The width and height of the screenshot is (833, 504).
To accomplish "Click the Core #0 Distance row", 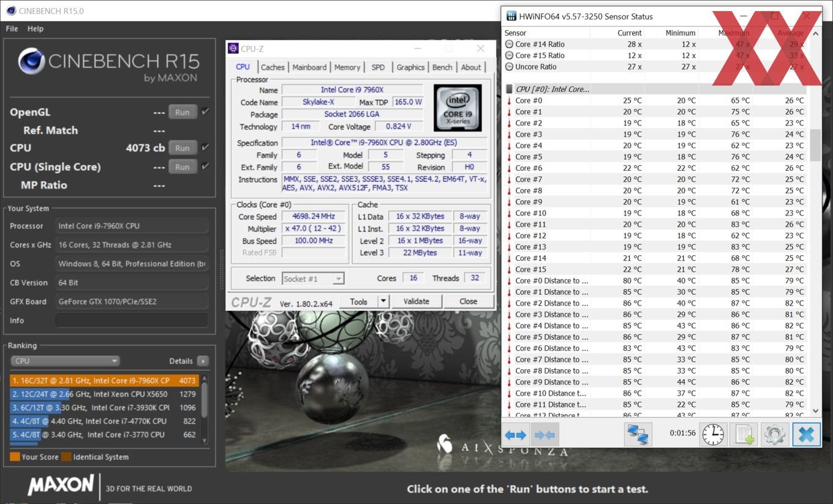I will [656, 280].
